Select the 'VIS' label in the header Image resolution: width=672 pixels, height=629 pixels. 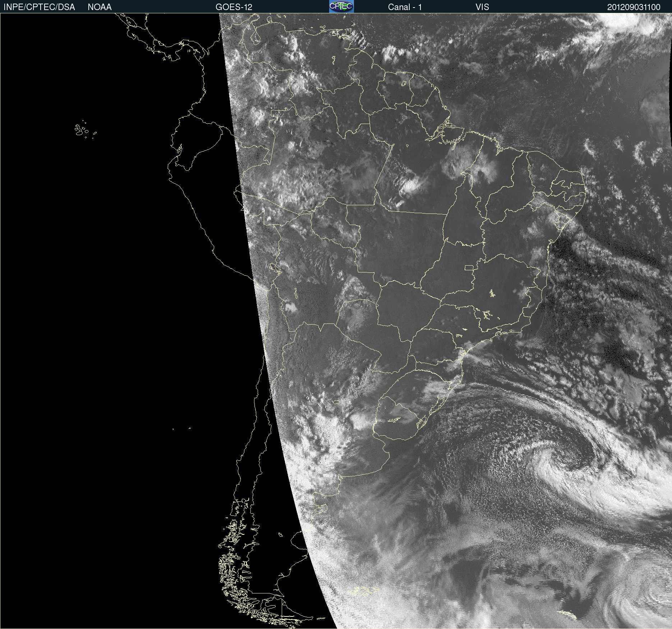482,7
